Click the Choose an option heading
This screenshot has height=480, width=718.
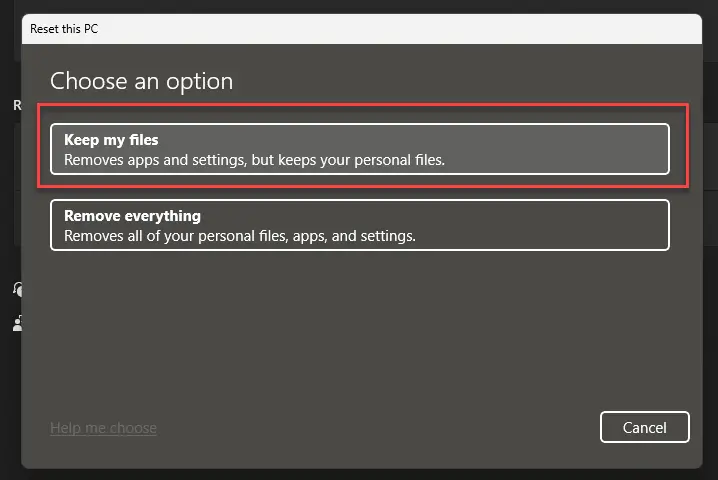tap(141, 81)
